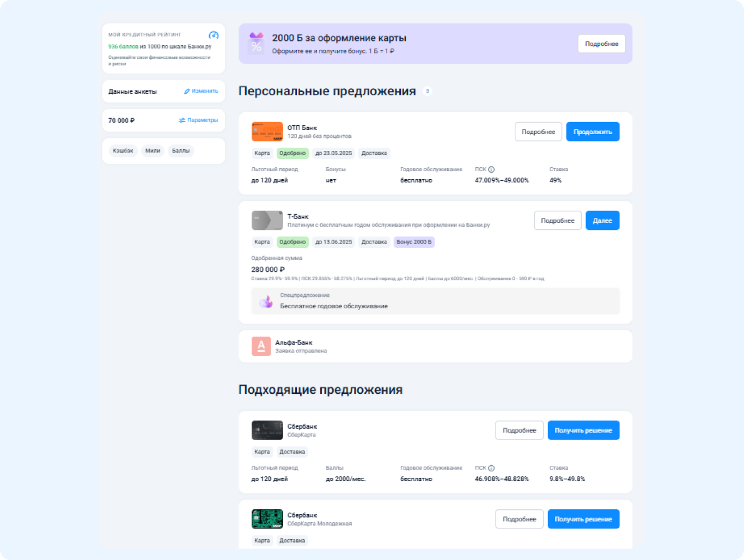Click the МОЙ КРЕДИТНЫЙ РЕЙТИНГ title
This screenshot has height=560, width=744.
[145, 35]
